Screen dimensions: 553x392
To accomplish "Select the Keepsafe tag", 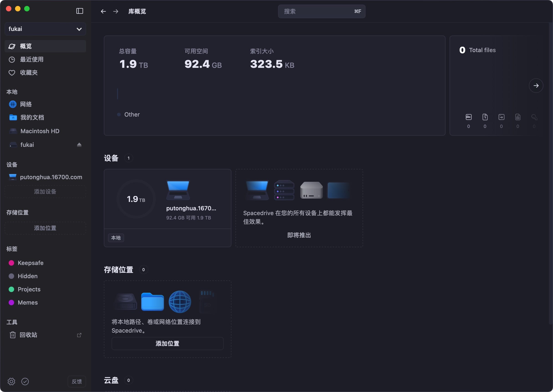I will [x=45, y=263].
